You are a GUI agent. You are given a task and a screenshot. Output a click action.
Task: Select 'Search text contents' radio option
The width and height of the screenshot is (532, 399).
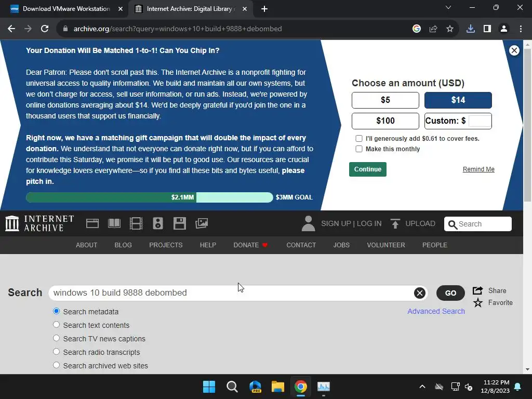click(x=56, y=325)
